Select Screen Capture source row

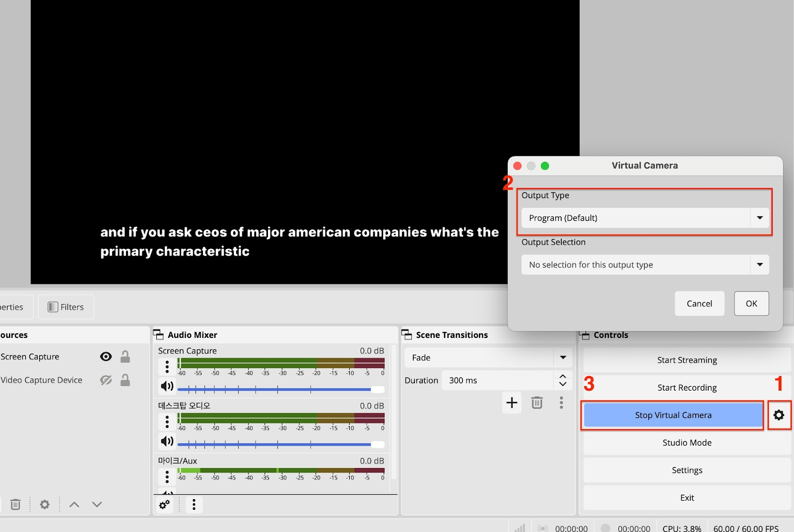pos(74,357)
